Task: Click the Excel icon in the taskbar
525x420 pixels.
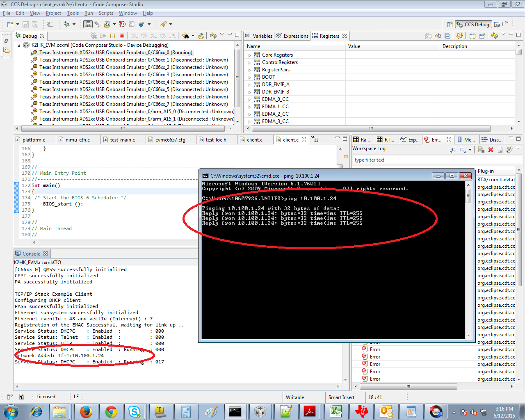Action: [336, 411]
